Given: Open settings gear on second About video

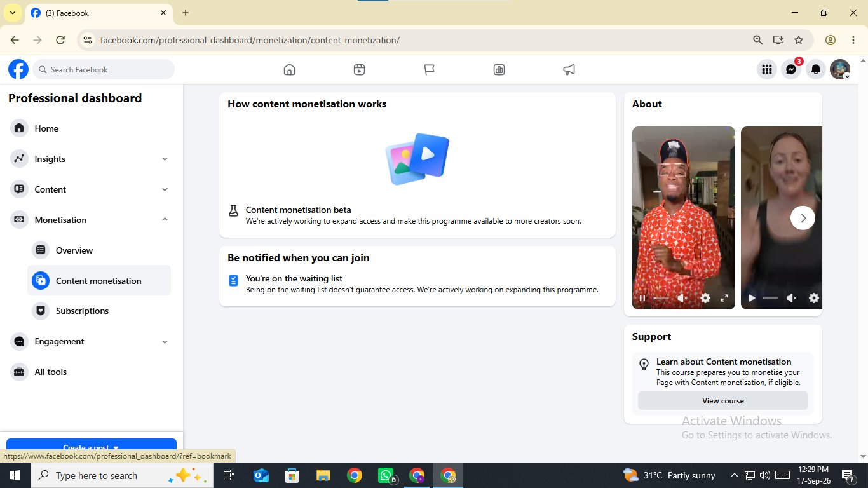Looking at the screenshot, I should pos(814,298).
